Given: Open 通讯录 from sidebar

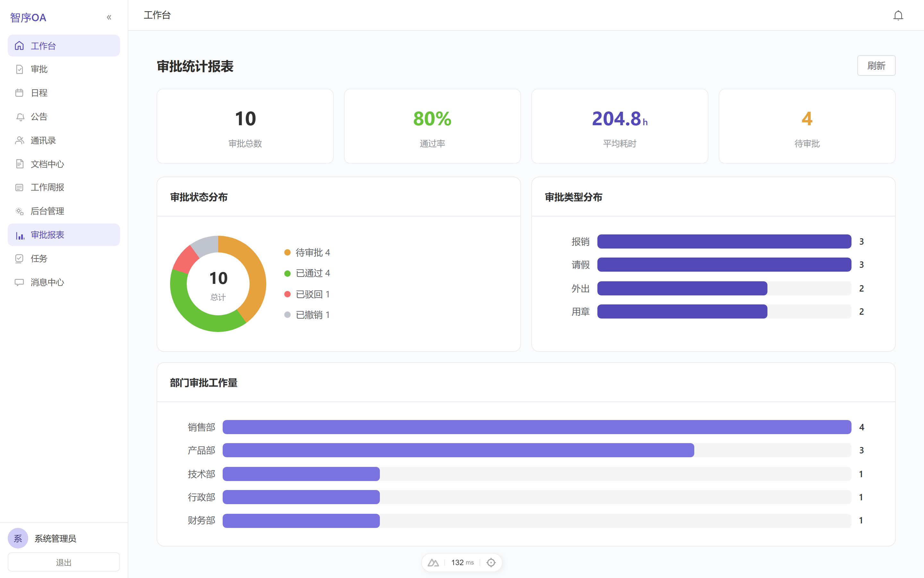Looking at the screenshot, I should [x=64, y=140].
